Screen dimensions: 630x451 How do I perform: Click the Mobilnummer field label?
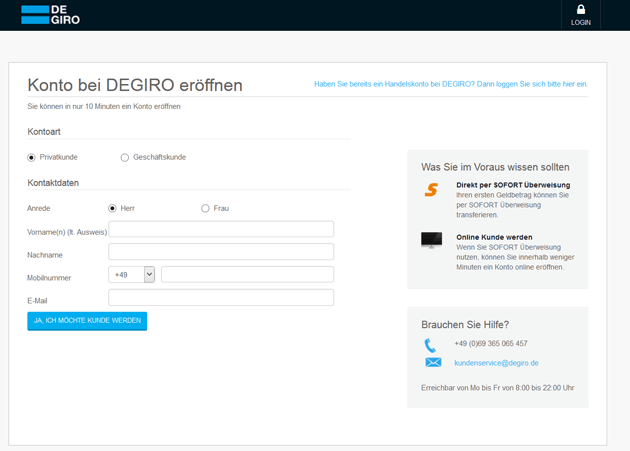(x=49, y=278)
